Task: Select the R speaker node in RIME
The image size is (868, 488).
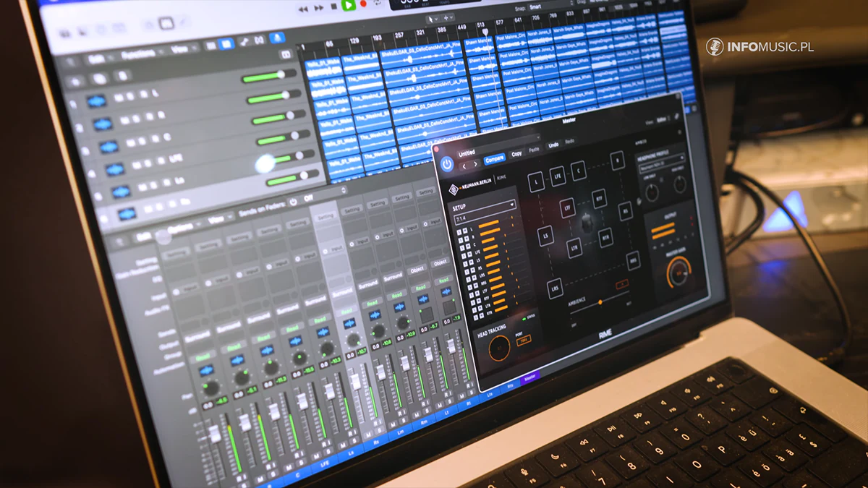Action: point(617,160)
